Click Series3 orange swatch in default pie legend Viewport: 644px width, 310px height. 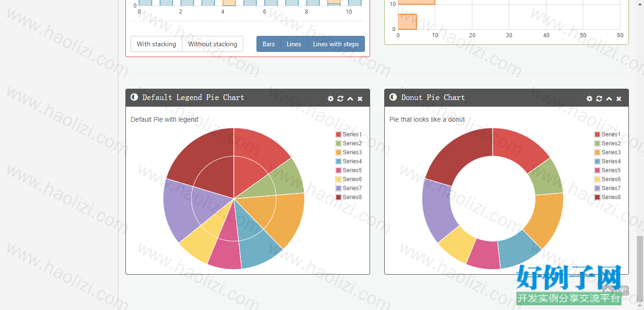click(x=339, y=152)
